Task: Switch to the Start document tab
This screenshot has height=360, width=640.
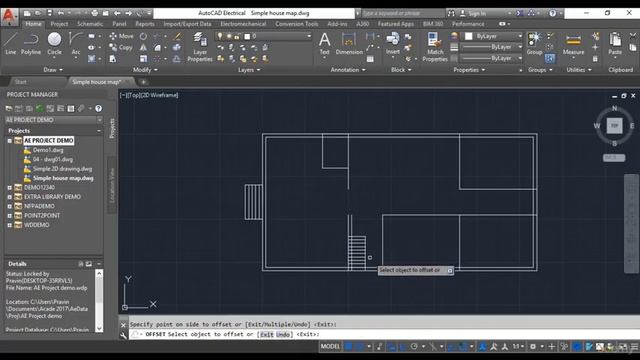Action: click(x=20, y=82)
